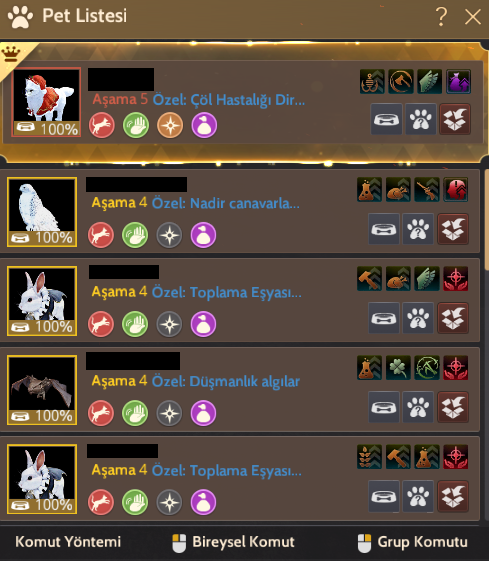The height and width of the screenshot is (561, 489).
Task: Open the help question mark icon
Action: coord(442,16)
